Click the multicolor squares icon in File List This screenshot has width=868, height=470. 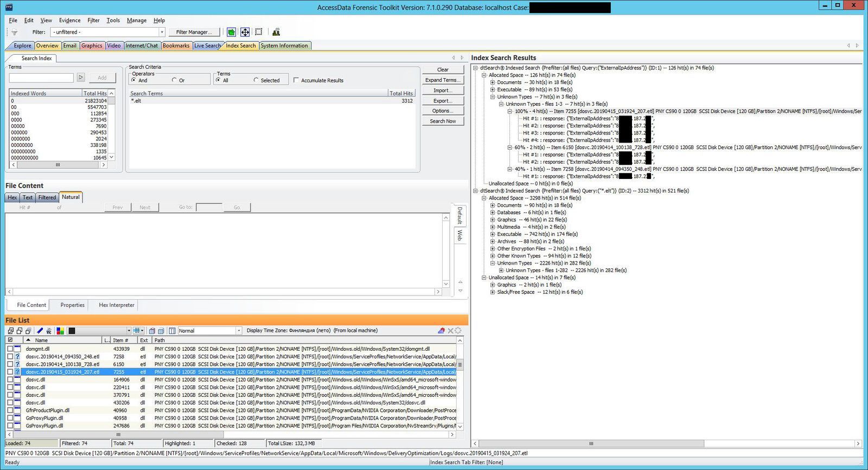(x=60, y=331)
